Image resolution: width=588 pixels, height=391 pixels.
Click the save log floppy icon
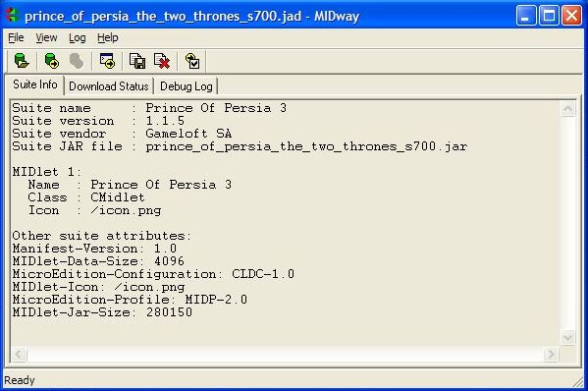pyautogui.click(x=137, y=61)
